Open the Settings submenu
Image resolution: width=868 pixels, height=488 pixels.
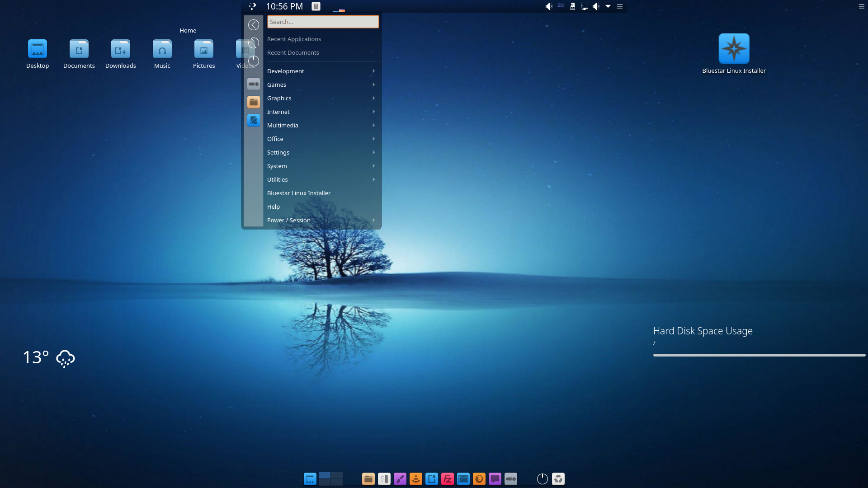tap(321, 152)
